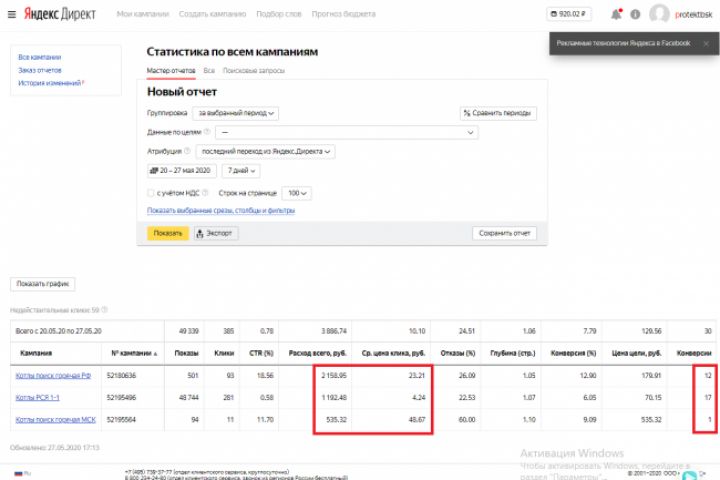Enable the с учётом НДС checkbox
Screen dimensions: 720x480
(x=150, y=192)
